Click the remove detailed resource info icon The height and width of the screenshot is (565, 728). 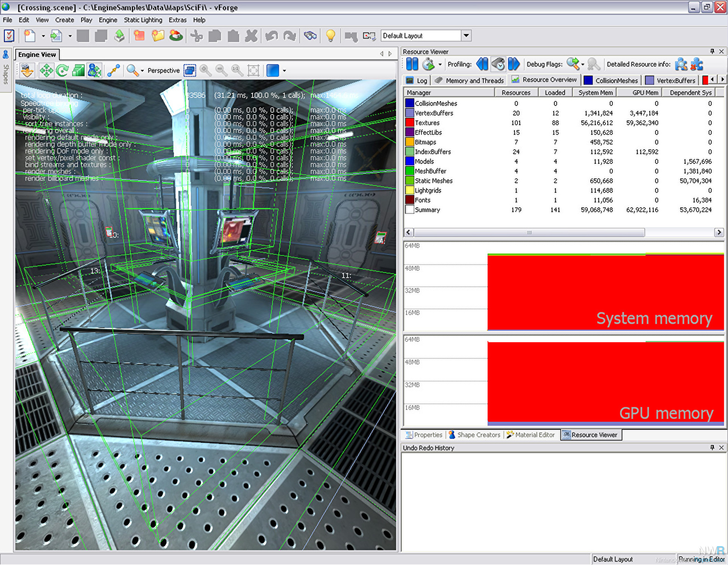[697, 64]
